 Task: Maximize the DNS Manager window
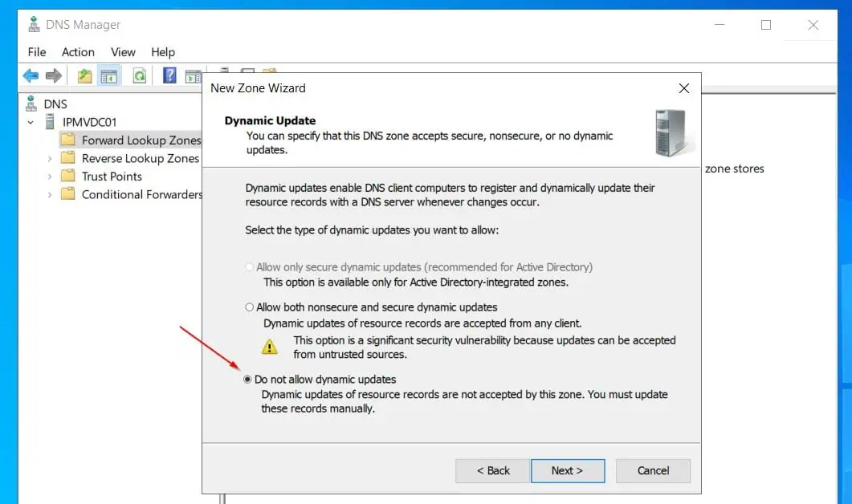click(765, 24)
